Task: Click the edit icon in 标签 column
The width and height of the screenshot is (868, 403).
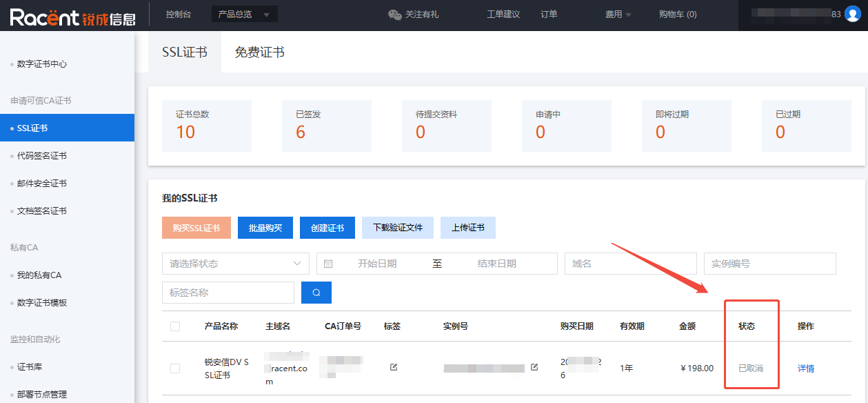Action: tap(394, 367)
